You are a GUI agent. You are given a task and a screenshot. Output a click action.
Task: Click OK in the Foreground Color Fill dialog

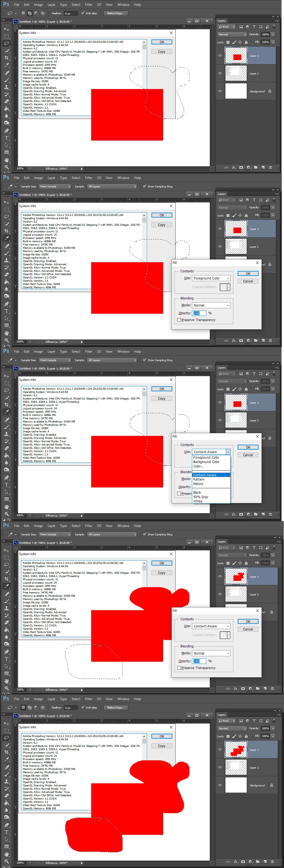tap(248, 274)
